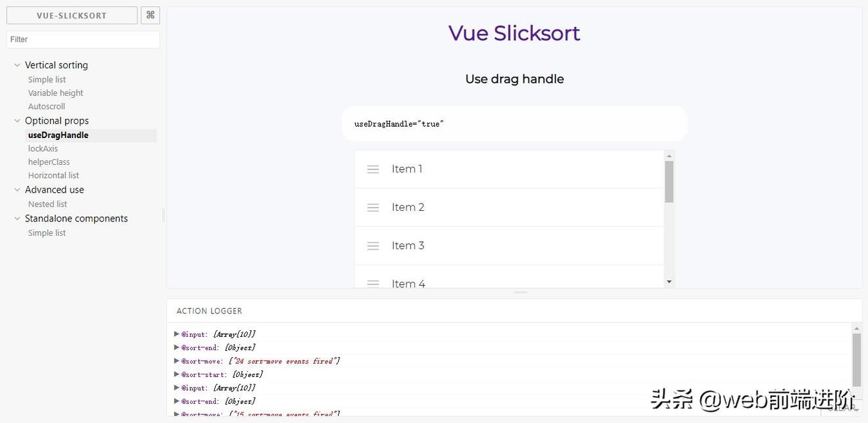
Task: Open the Nested list story
Action: tap(47, 204)
